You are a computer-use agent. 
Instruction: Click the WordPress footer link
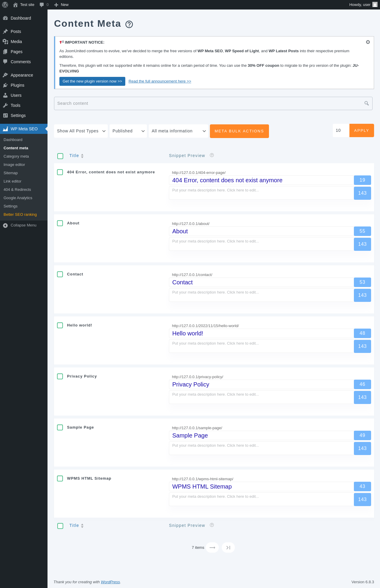point(110,582)
